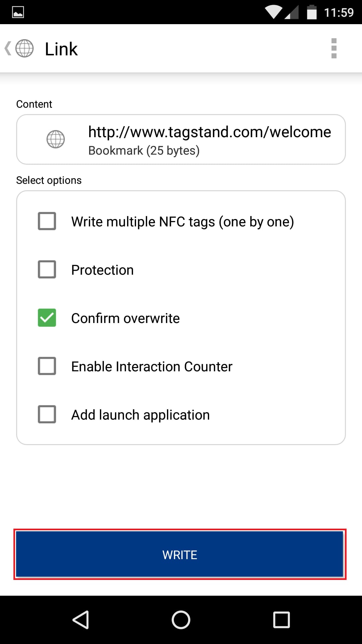Tap the Android back navigation button
Screen dimensions: 362x644
tap(81, 620)
